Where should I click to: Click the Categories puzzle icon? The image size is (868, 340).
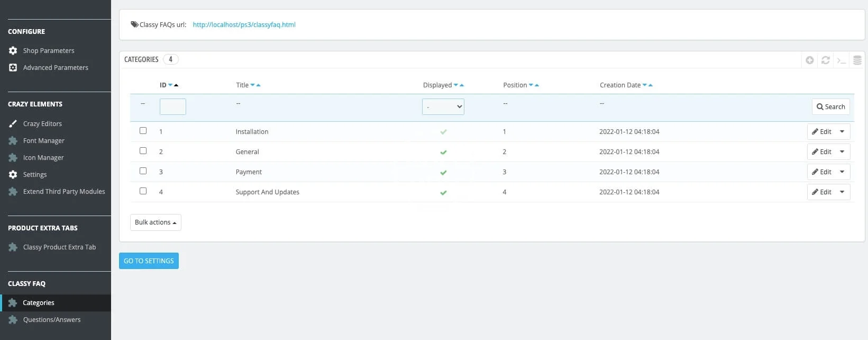tap(13, 302)
